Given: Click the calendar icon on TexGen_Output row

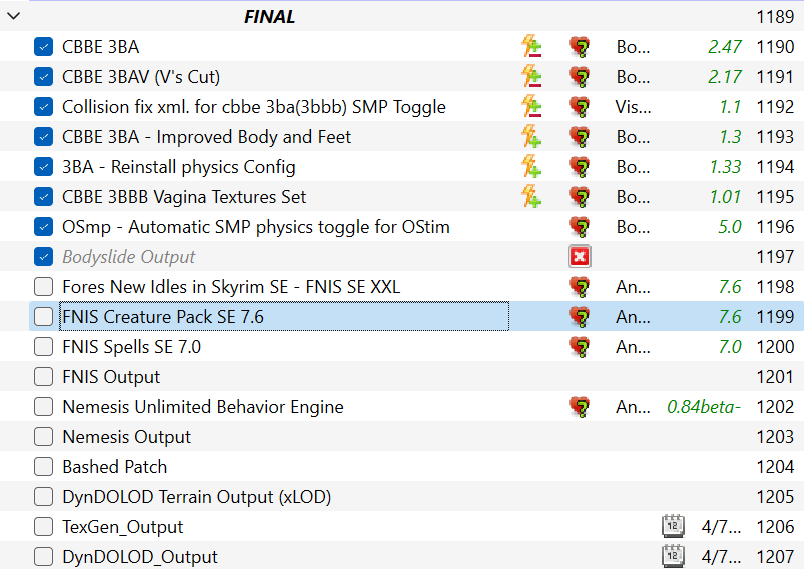Looking at the screenshot, I should coord(673,526).
